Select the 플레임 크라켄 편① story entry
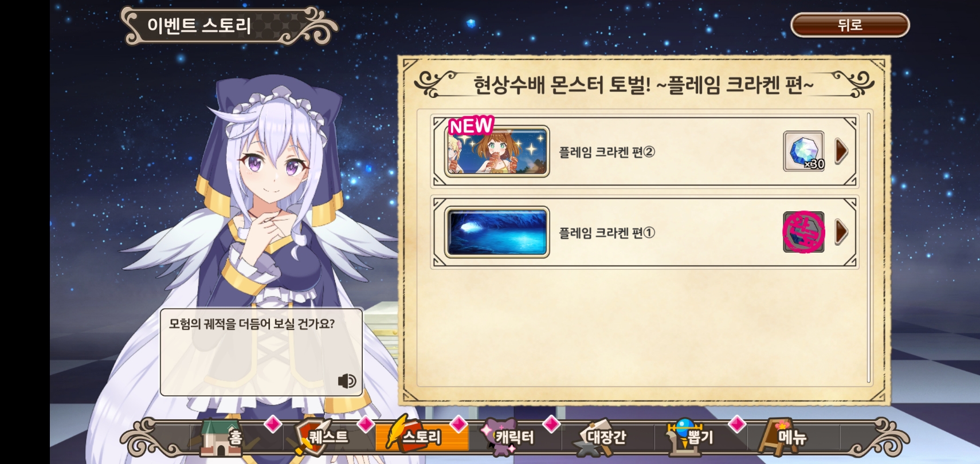The image size is (980, 464). pos(645,232)
